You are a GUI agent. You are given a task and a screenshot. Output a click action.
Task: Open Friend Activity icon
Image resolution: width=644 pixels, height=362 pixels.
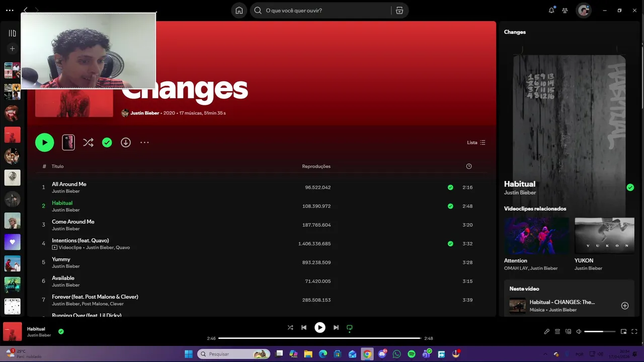click(565, 11)
